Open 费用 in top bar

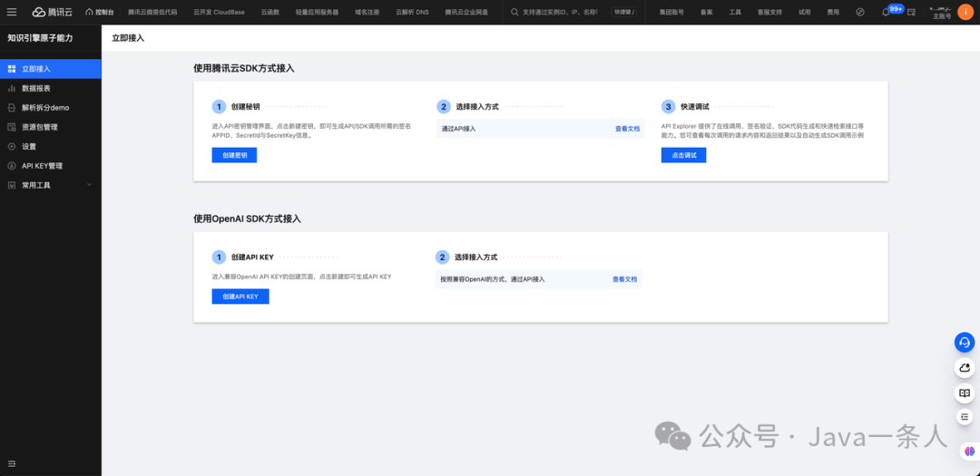pyautogui.click(x=833, y=12)
